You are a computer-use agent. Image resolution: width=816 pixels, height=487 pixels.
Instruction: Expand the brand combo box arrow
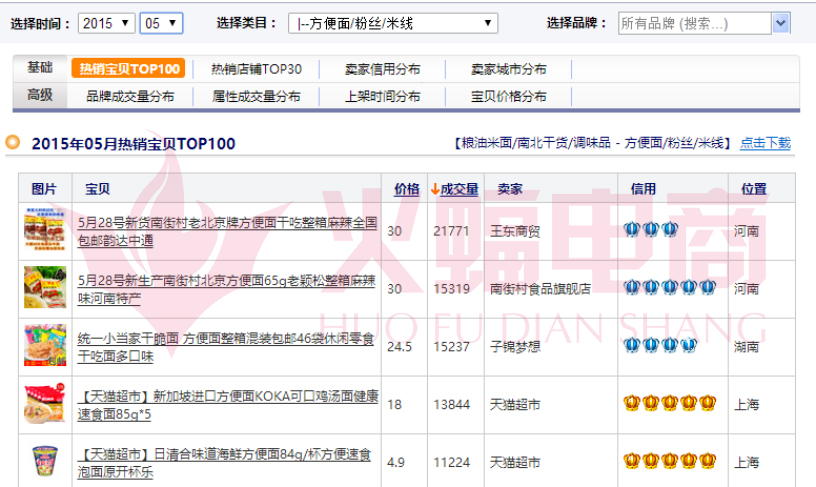coord(781,23)
